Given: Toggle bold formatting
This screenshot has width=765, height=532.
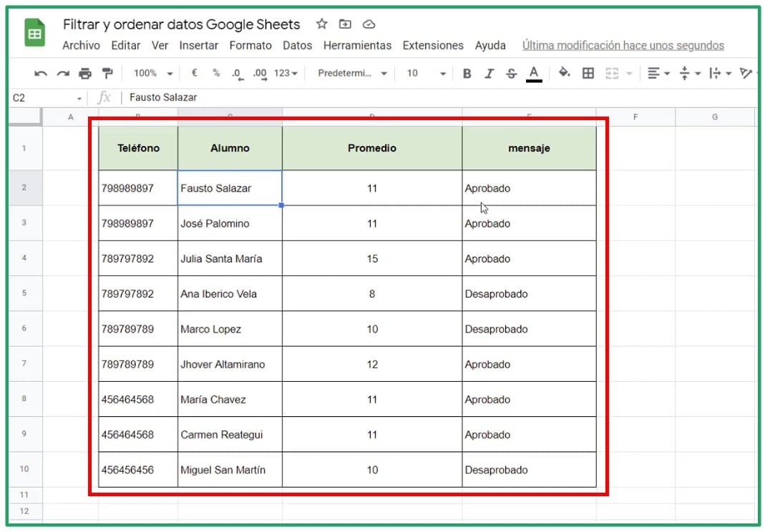Looking at the screenshot, I should (466, 73).
